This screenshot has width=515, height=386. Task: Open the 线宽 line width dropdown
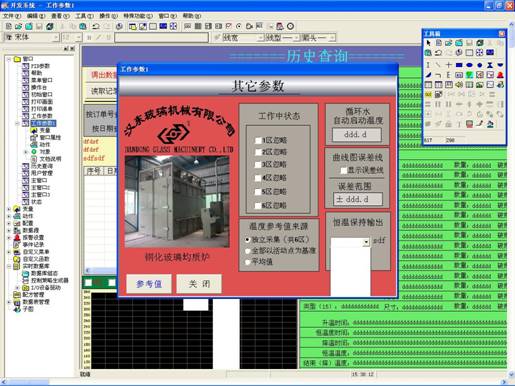click(261, 38)
